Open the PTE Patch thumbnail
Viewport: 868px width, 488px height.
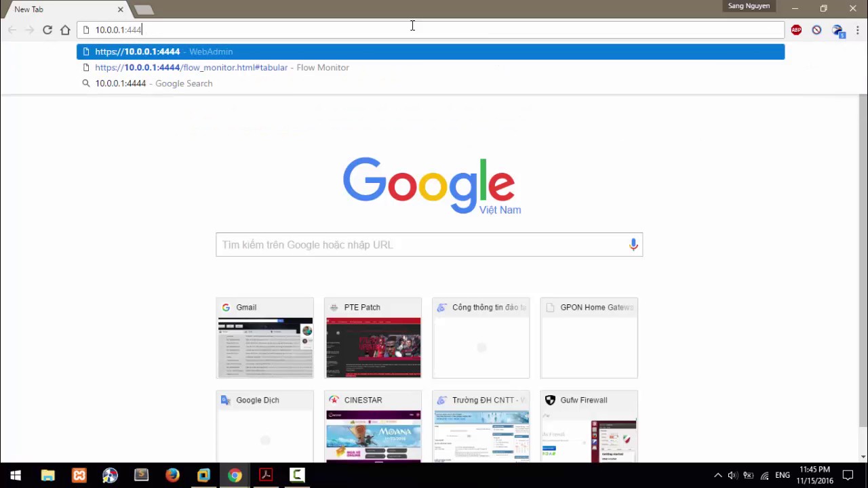coord(373,338)
